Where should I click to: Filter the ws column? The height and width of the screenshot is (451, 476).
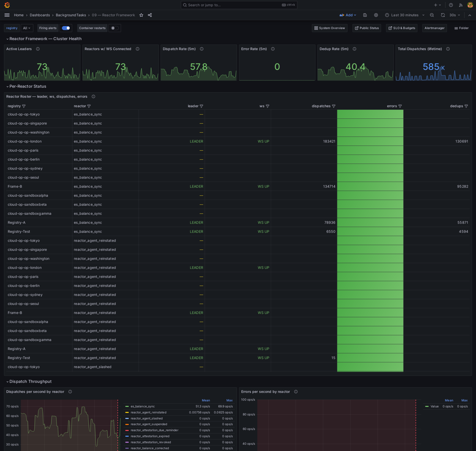coord(267,106)
